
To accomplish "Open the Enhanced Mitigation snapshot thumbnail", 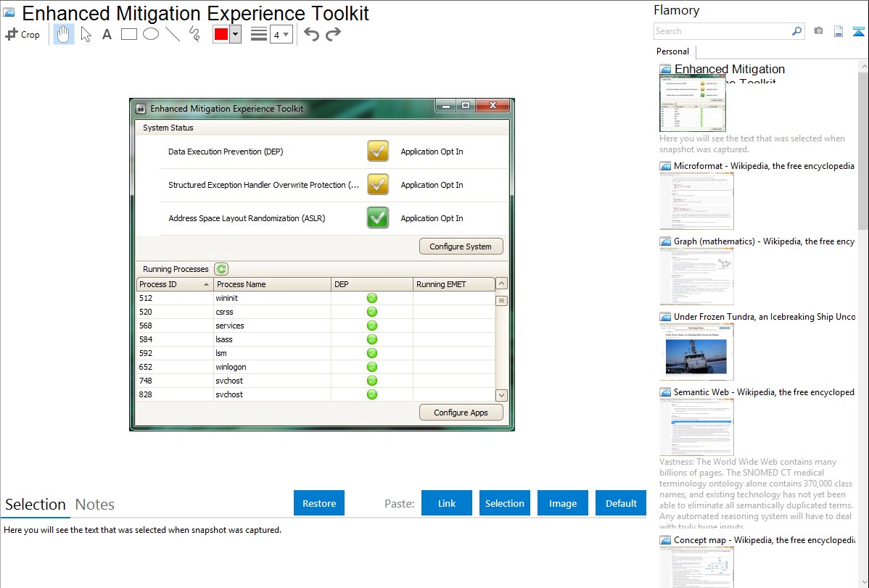I will click(693, 103).
